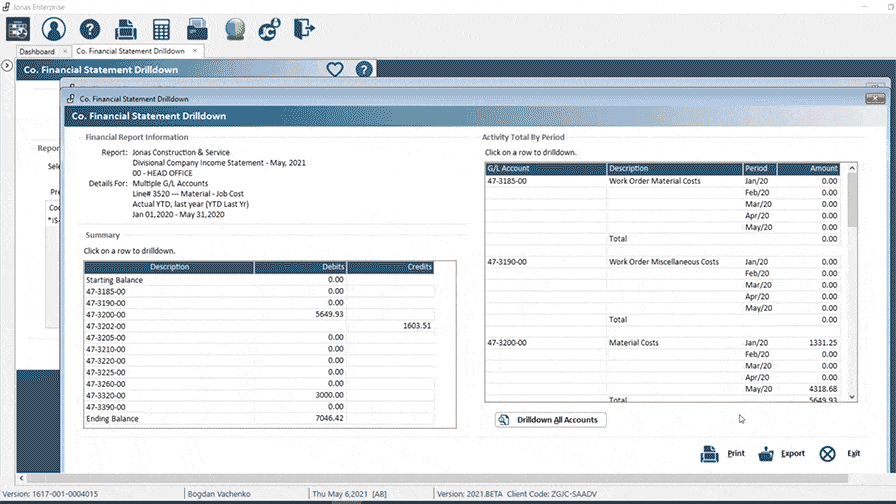Close Co. Financial Statement Drilldown tab
Screen dimensions: 896x504
(x=195, y=51)
